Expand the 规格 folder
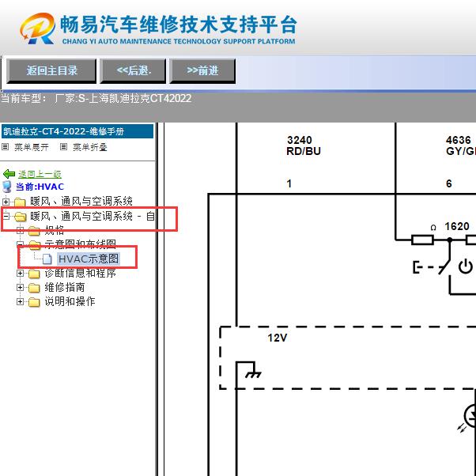Screen dimensions: 476x476 [x=20, y=230]
